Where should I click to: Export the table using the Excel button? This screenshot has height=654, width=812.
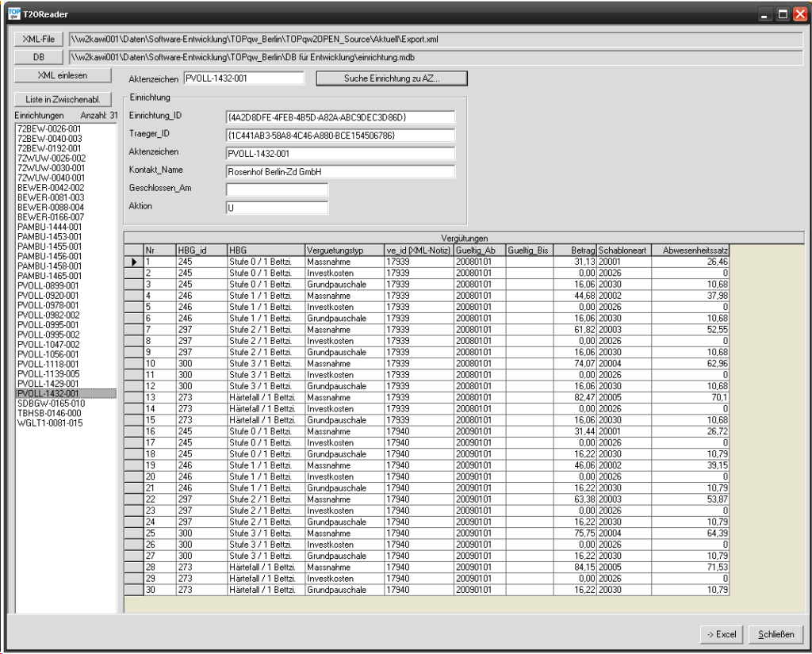718,634
